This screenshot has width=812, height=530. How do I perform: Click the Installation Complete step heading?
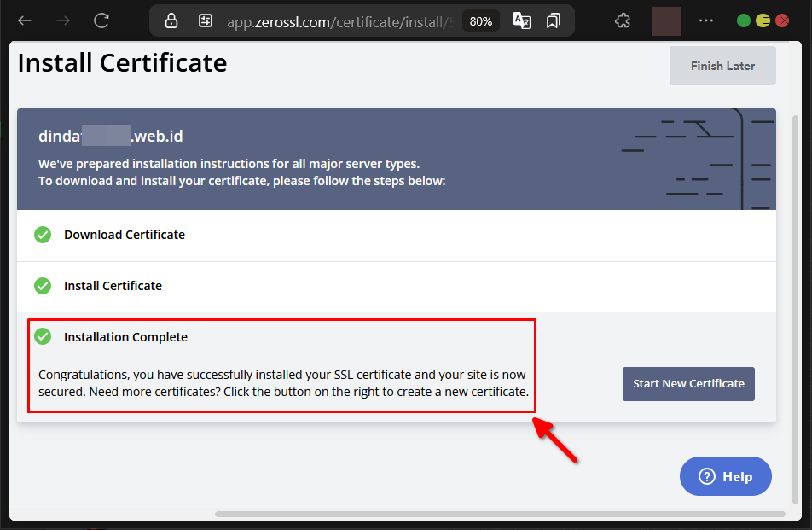click(125, 337)
